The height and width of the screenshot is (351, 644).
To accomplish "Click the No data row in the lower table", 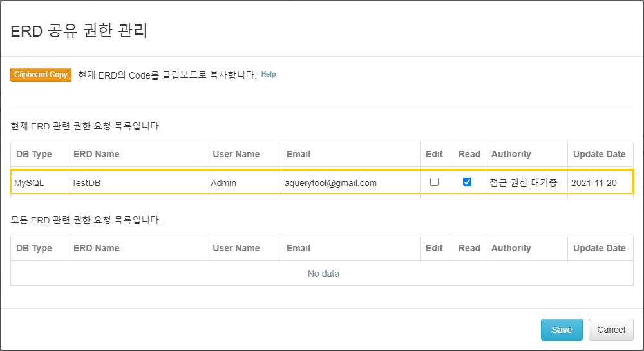I will click(323, 274).
